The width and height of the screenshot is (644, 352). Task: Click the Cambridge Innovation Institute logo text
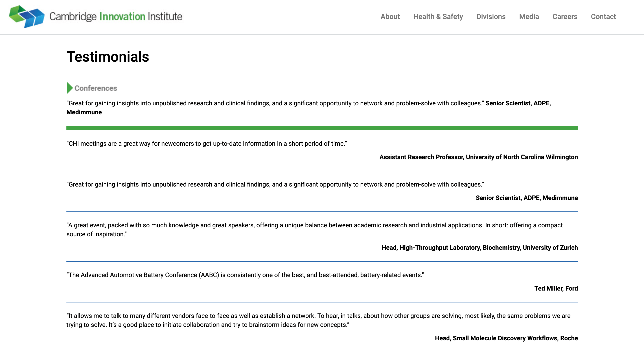click(116, 17)
